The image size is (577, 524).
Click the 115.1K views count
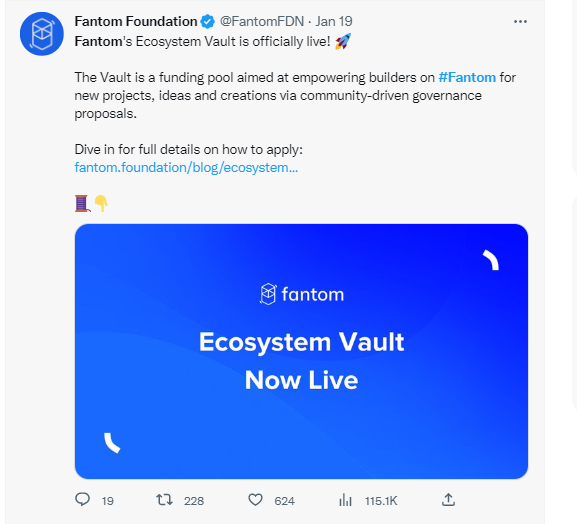pyautogui.click(x=381, y=501)
